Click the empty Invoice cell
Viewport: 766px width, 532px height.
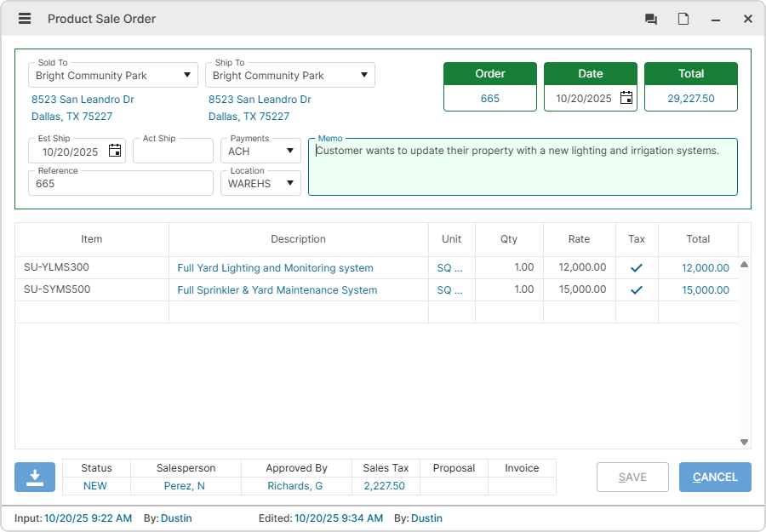click(522, 486)
